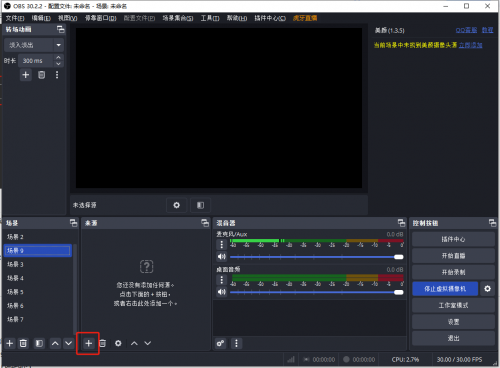The height and width of the screenshot is (368, 500).
Task: Click 退出 exit button
Action: (453, 338)
